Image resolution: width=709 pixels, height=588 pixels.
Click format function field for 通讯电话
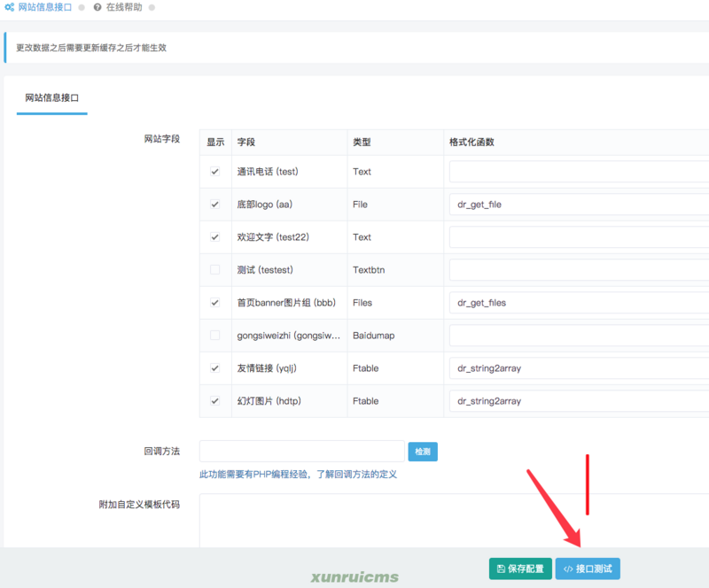[580, 172]
